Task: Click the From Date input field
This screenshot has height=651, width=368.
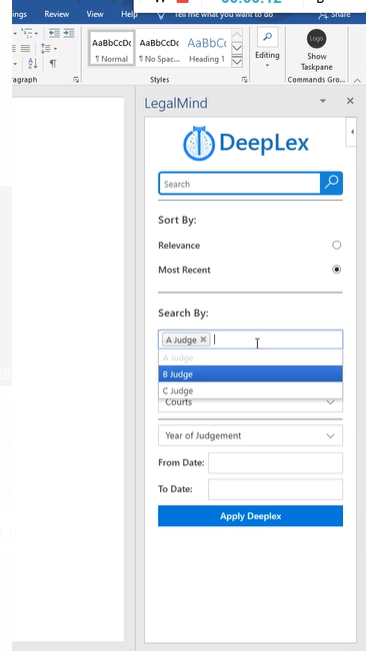Action: click(275, 463)
